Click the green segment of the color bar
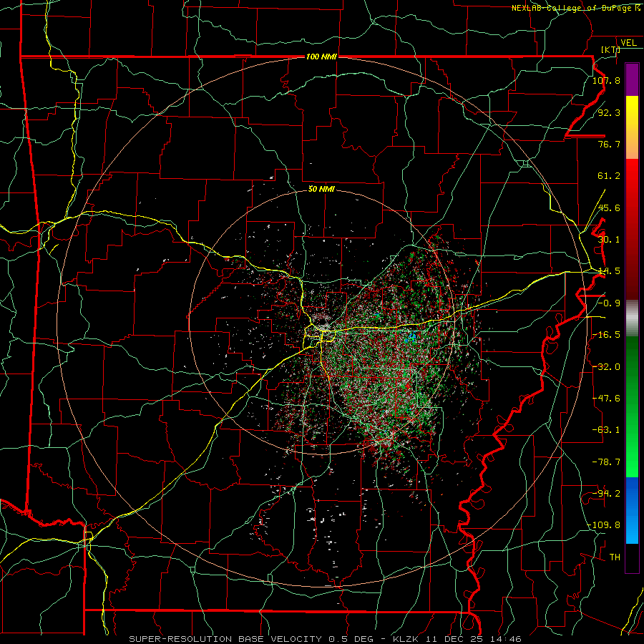 632,406
